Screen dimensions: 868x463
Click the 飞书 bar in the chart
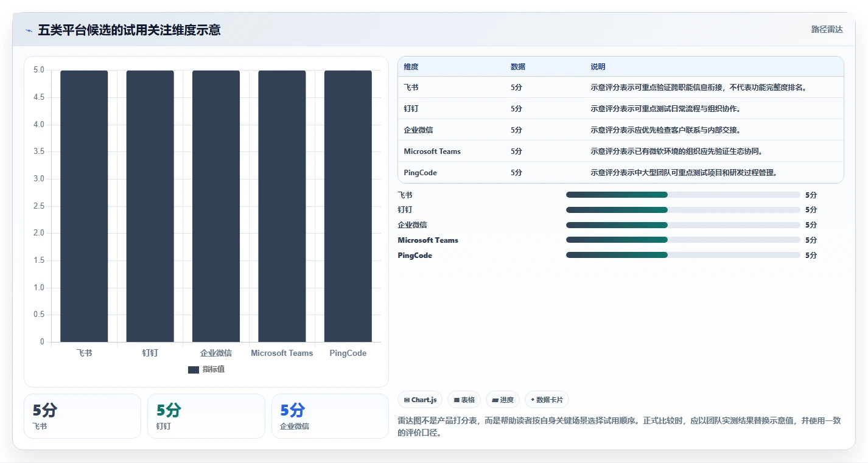[x=84, y=206]
